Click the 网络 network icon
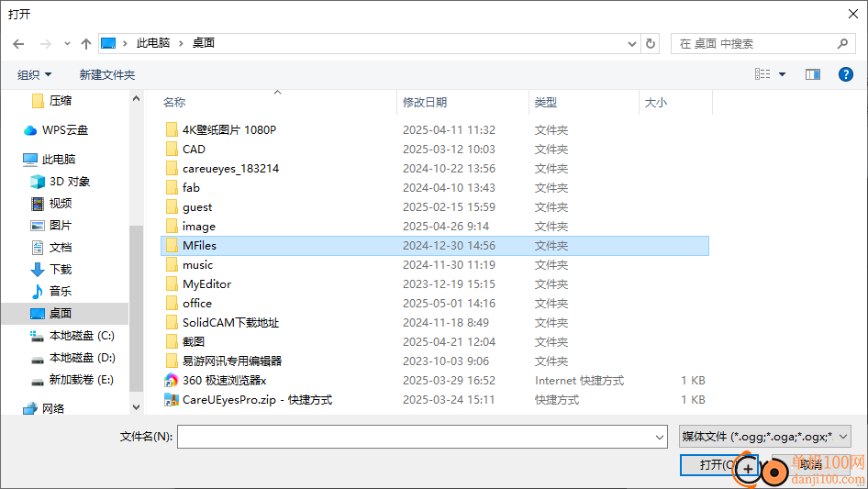The image size is (868, 489). 30,408
